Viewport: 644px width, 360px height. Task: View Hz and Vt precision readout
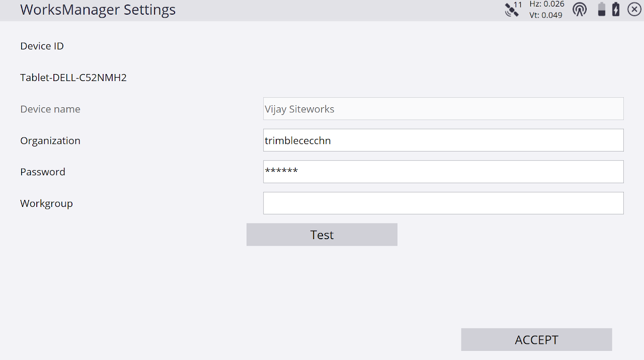point(546,10)
